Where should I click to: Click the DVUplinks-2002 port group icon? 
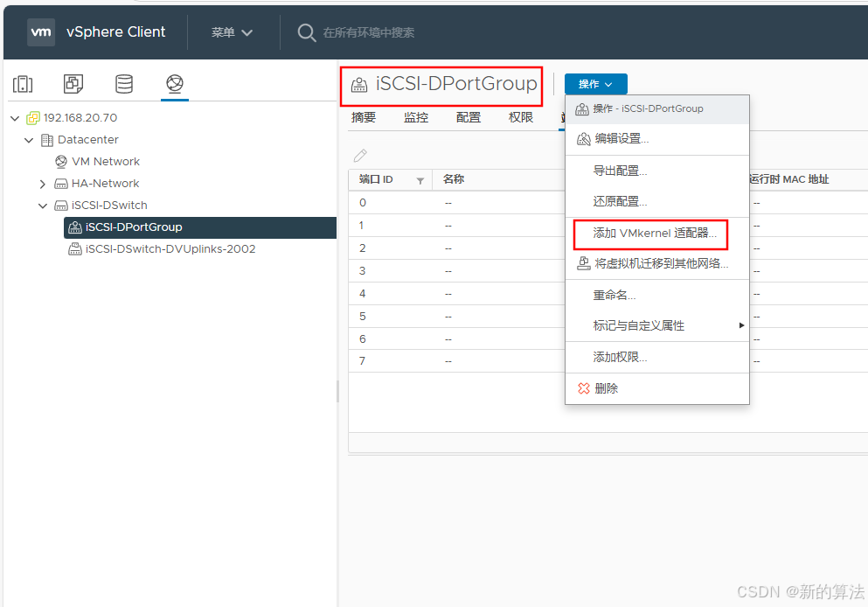[x=74, y=249]
